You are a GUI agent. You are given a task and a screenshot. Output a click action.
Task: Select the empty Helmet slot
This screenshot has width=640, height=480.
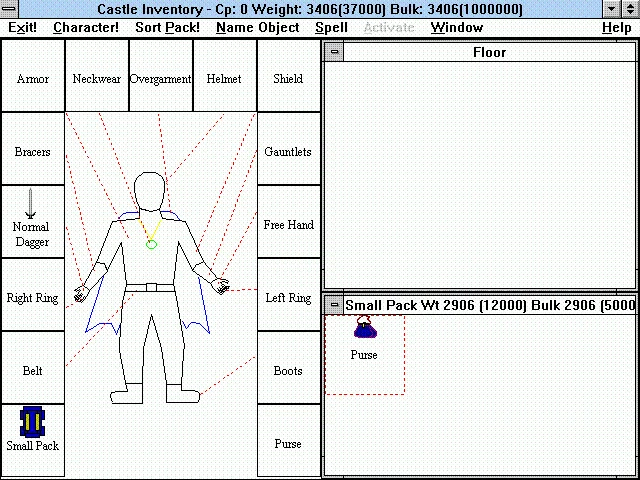224,76
